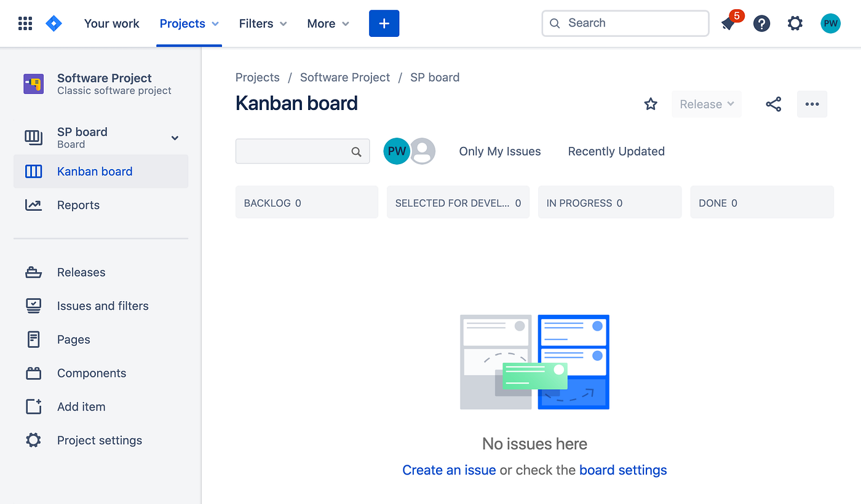The height and width of the screenshot is (504, 861).
Task: Click the DONE column header
Action: tap(762, 202)
